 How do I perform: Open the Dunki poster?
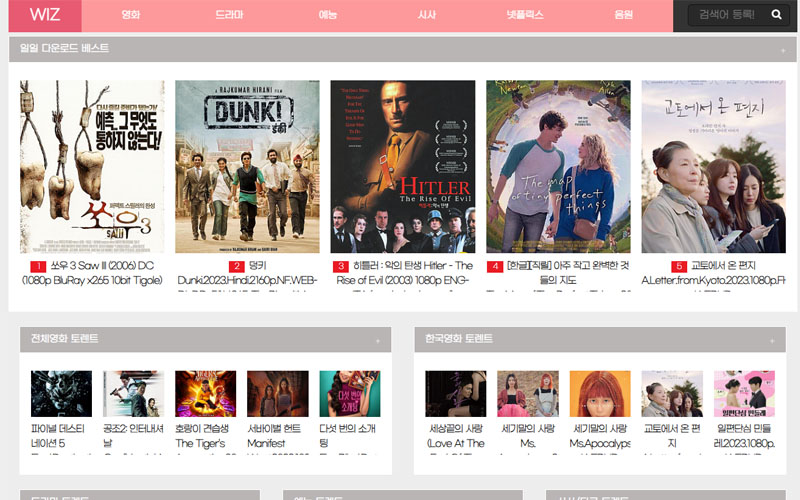coord(247,166)
